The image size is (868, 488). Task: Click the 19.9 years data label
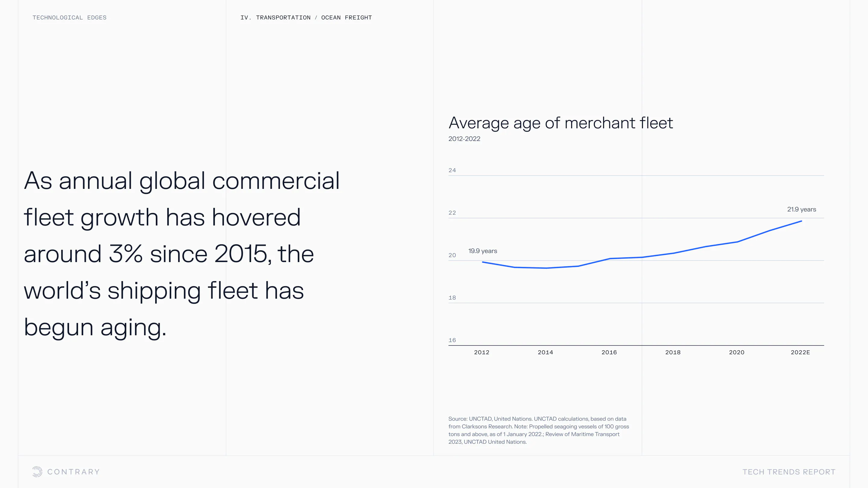(x=483, y=251)
